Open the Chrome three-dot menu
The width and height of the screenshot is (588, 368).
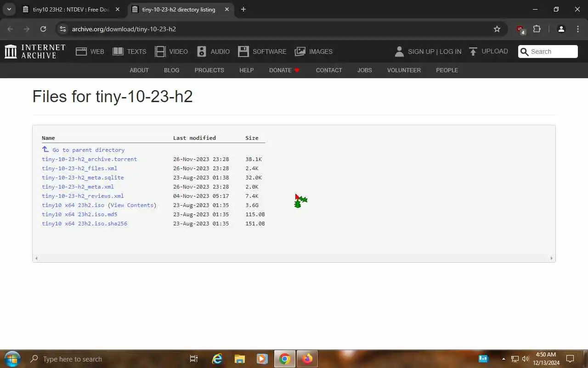[578, 29]
